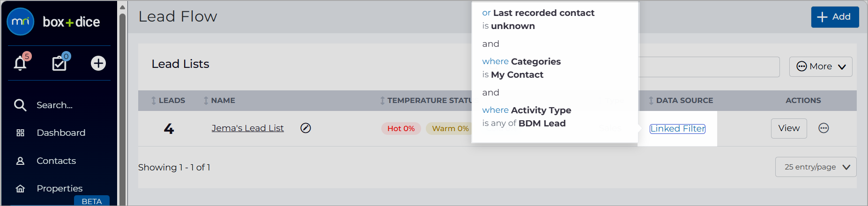Click the Properties house icon

pyautogui.click(x=20, y=188)
